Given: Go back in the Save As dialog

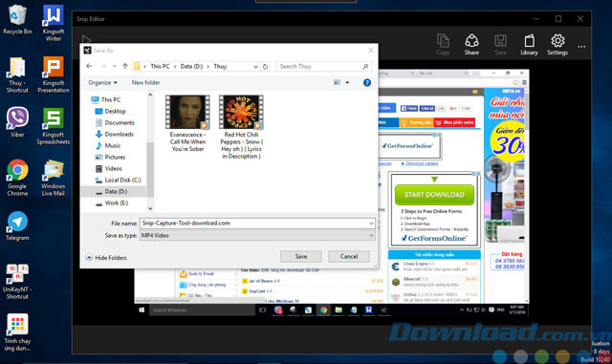Looking at the screenshot, I should 89,66.
